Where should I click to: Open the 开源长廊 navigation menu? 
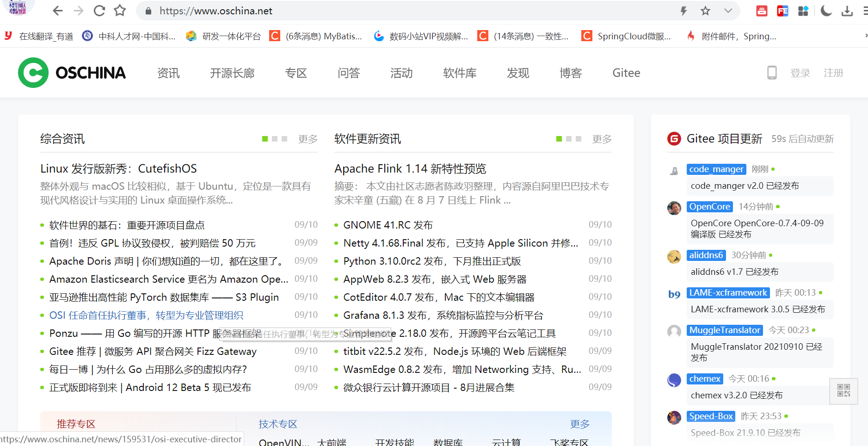pos(232,73)
